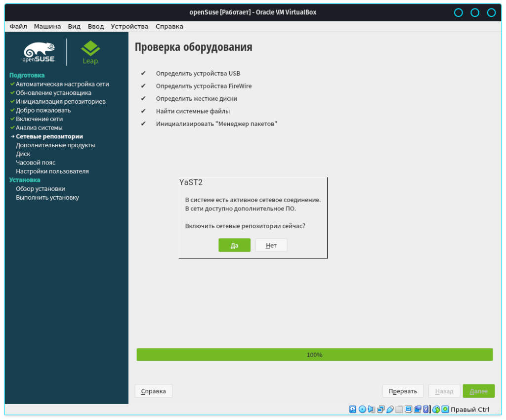Screen dimensions: 506x420
Task: Click 'Включить сетевые репозитории сейчас?' question text
Action: (245, 226)
